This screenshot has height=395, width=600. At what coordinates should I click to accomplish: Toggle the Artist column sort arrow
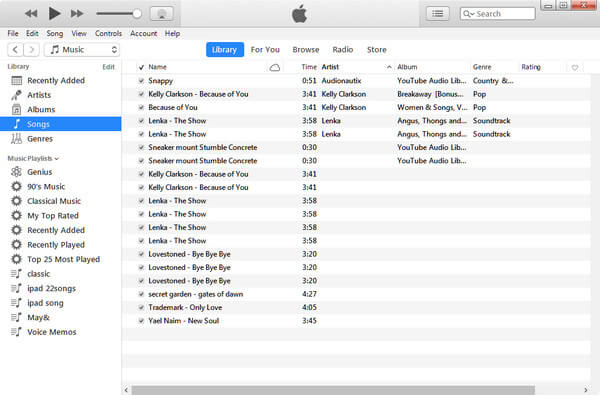click(389, 67)
